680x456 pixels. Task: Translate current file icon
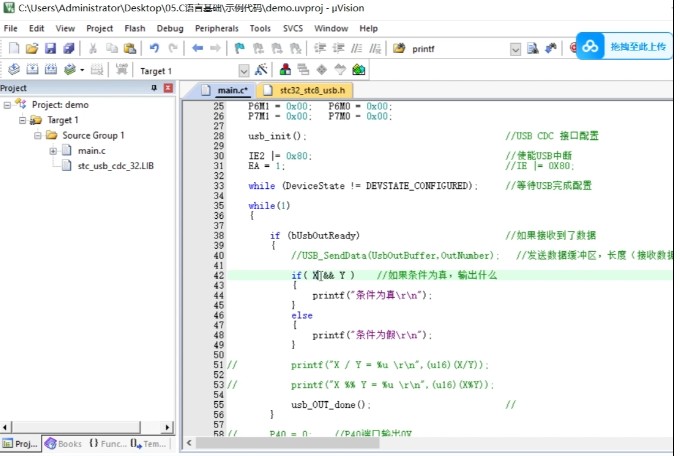pyautogui.click(x=14, y=69)
